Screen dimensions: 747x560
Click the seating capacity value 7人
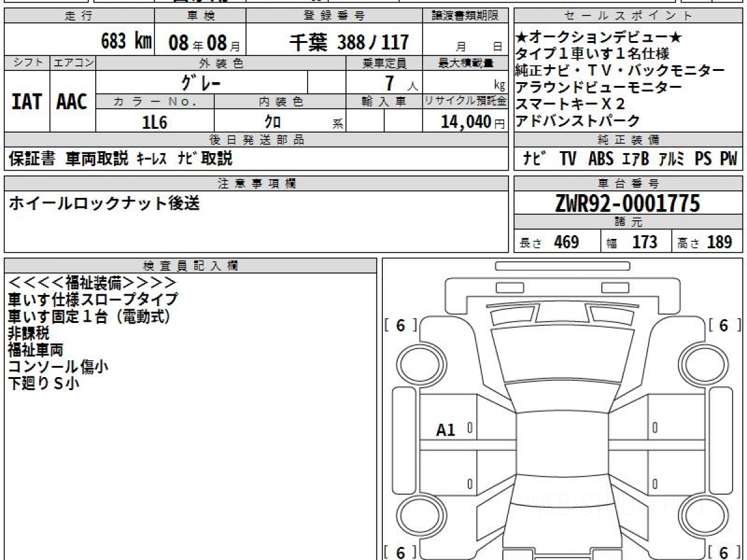click(x=402, y=82)
